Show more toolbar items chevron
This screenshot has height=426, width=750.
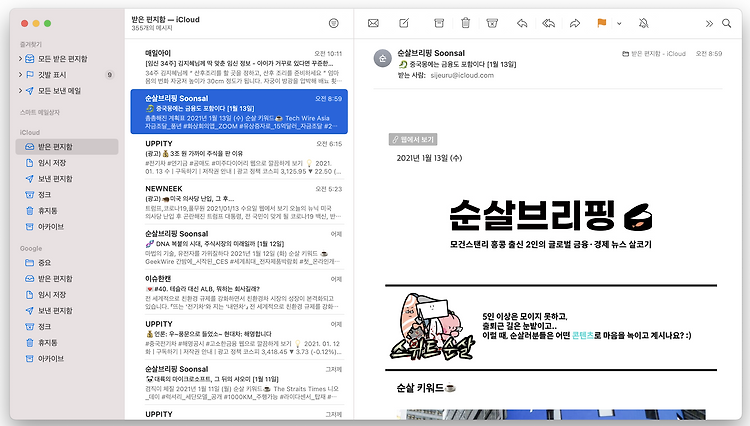coord(709,23)
